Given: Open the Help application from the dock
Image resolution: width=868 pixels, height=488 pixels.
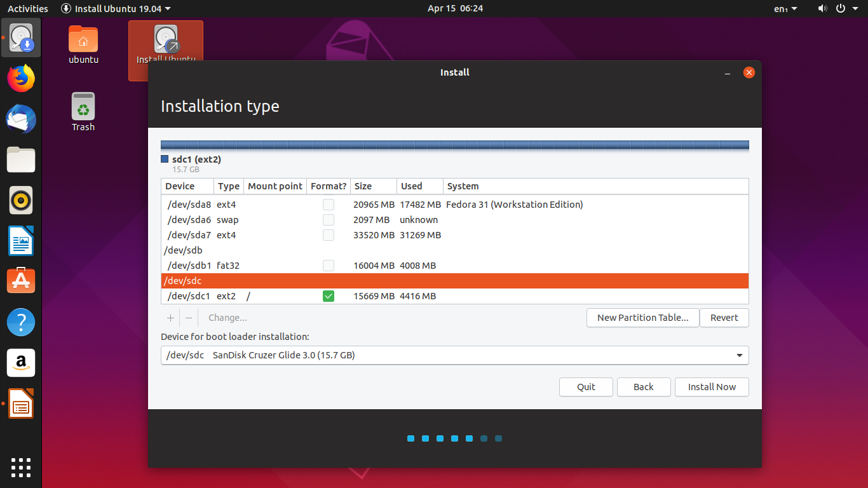Looking at the screenshot, I should coord(21,322).
